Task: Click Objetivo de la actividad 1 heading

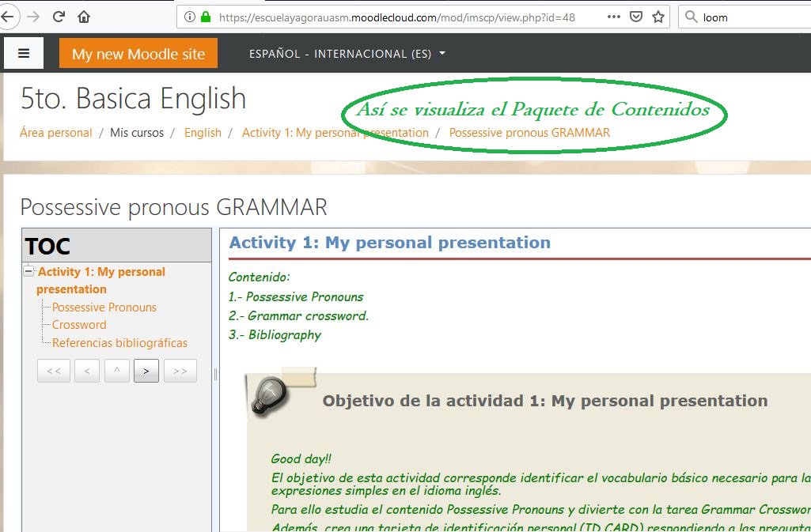Action: (545, 401)
